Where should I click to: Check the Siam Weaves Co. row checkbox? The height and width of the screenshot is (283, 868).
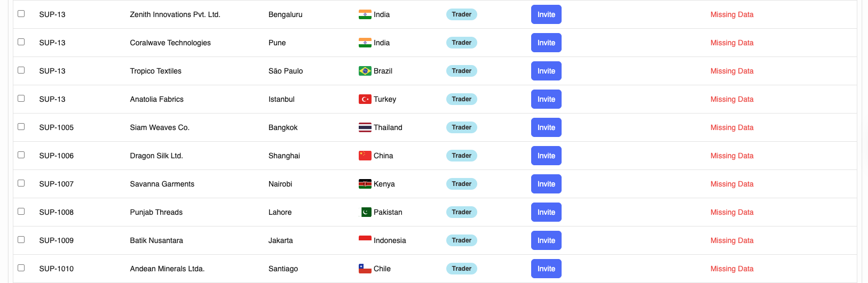[x=21, y=126]
